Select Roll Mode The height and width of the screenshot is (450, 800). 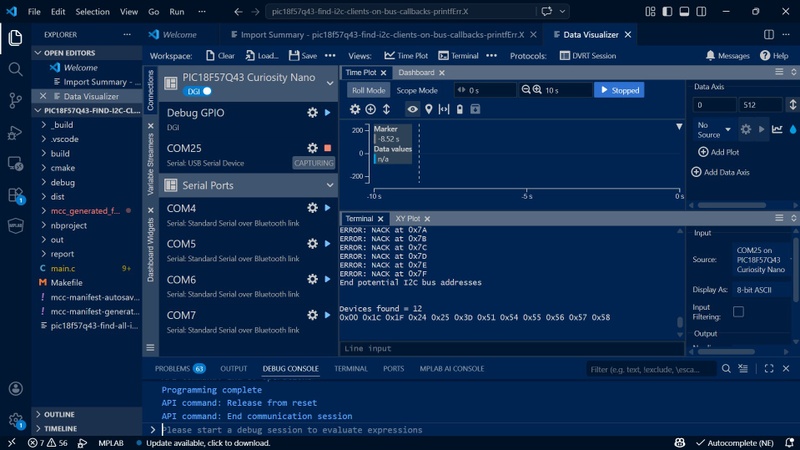tap(368, 90)
